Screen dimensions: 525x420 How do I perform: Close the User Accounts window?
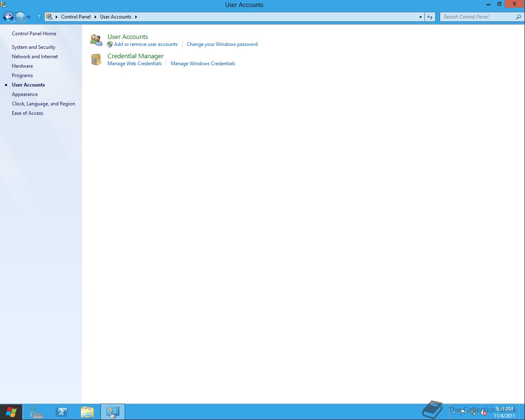pos(514,4)
